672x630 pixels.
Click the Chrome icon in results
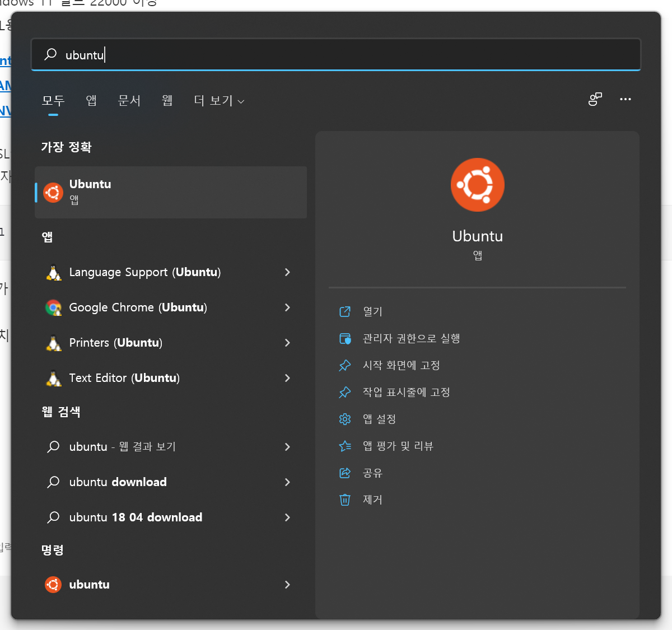pyautogui.click(x=54, y=307)
